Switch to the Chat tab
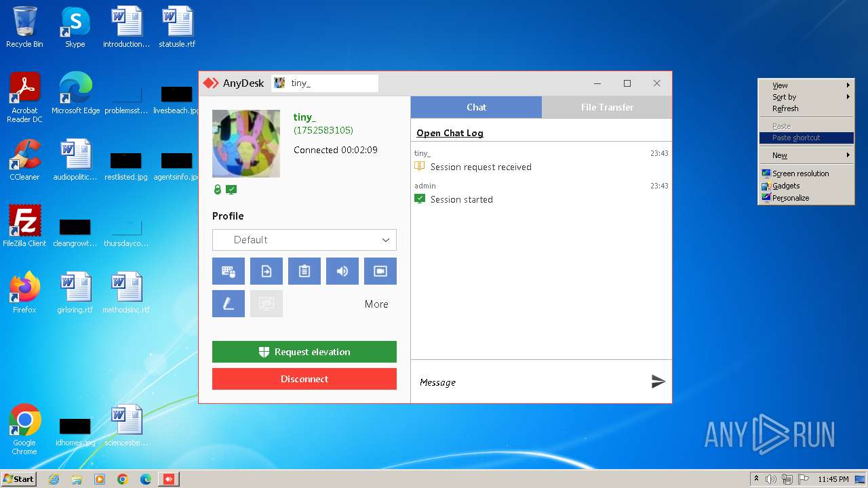This screenshot has width=868, height=488. click(x=476, y=107)
